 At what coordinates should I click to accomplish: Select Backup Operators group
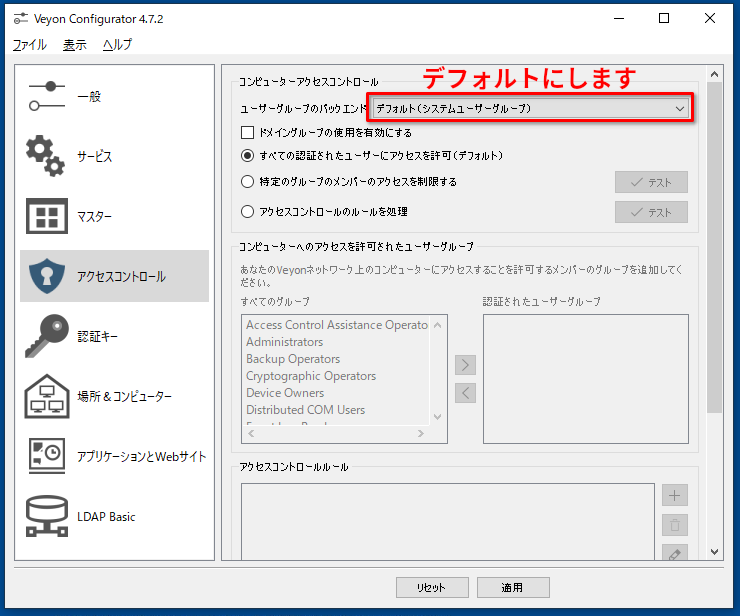293,359
